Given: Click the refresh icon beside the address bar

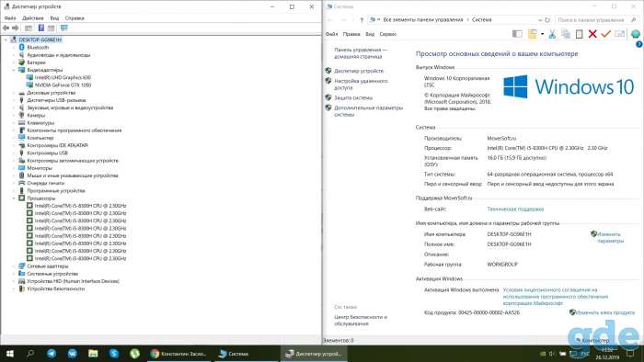Looking at the screenshot, I should tap(547, 19).
